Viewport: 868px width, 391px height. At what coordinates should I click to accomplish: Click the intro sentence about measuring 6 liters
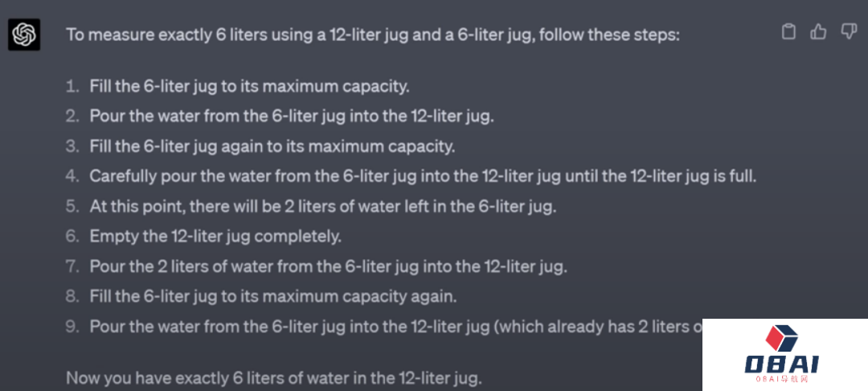coord(373,35)
